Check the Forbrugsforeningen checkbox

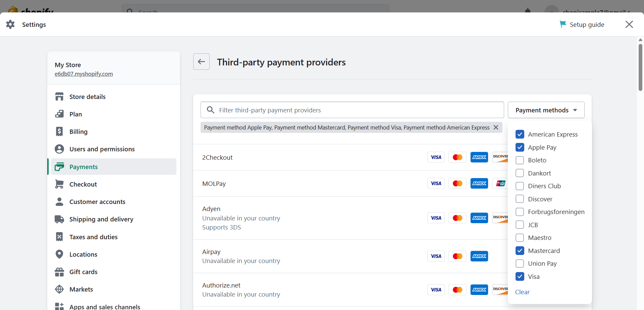pyautogui.click(x=520, y=212)
